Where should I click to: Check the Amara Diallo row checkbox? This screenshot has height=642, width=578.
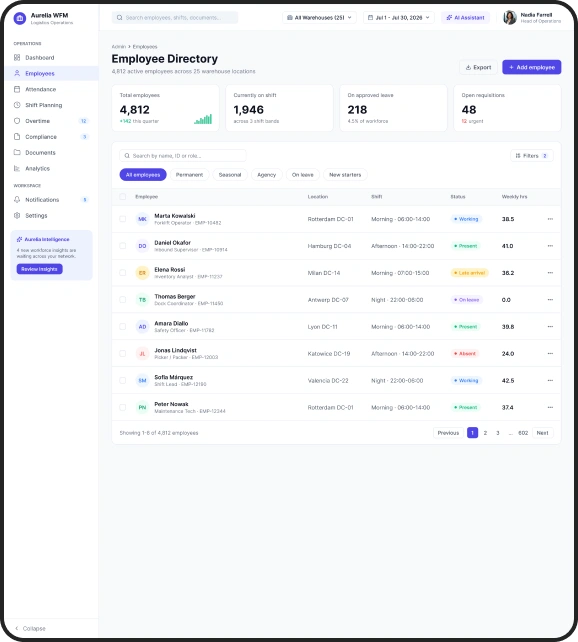pos(122,327)
